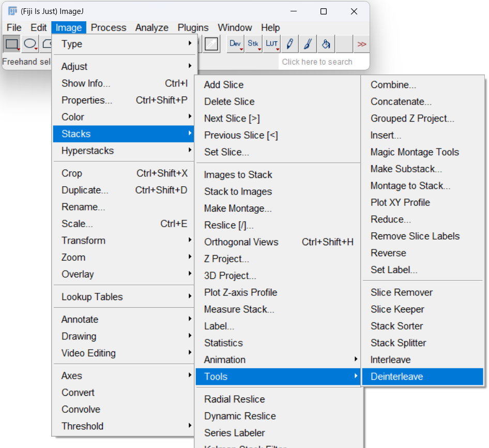Viewport: 489px width, 448px height.
Task: Choose Z Project... entry
Action: tap(278, 259)
